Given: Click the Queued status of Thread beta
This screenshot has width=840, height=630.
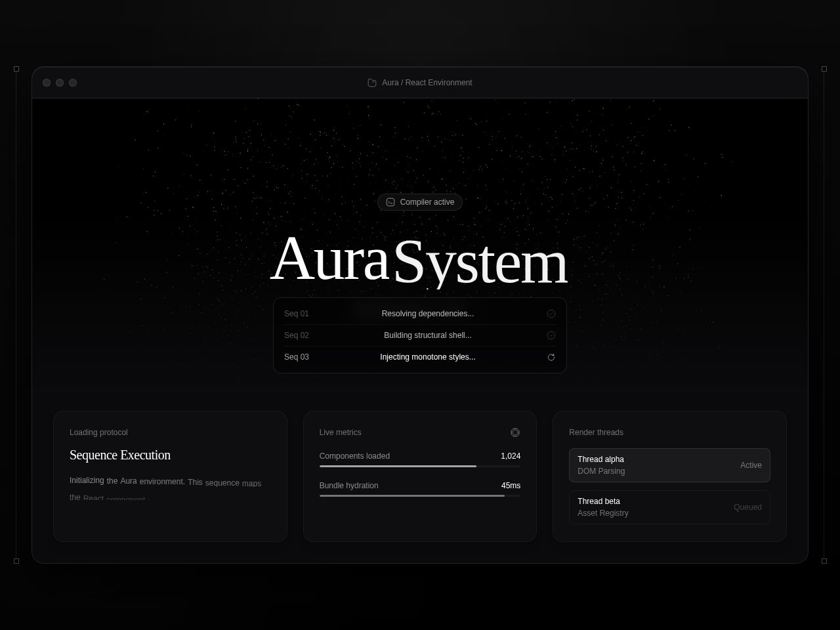Looking at the screenshot, I should pyautogui.click(x=747, y=507).
